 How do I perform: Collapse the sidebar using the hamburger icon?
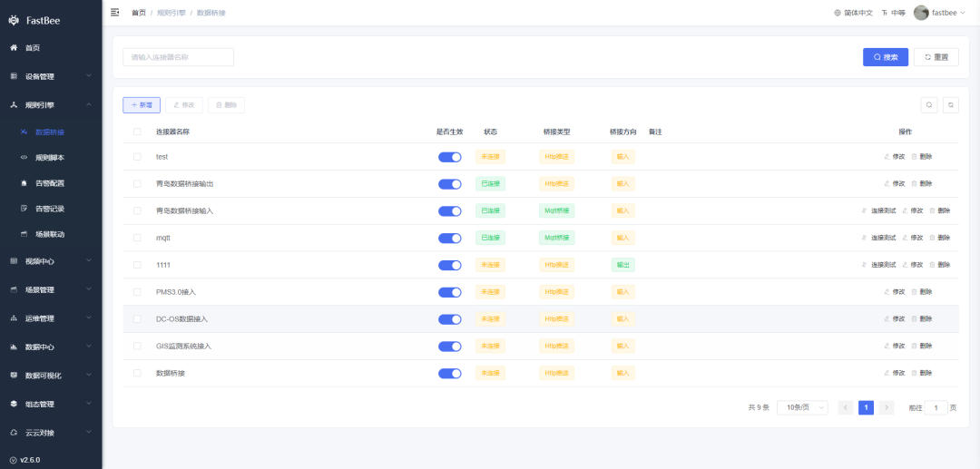114,13
